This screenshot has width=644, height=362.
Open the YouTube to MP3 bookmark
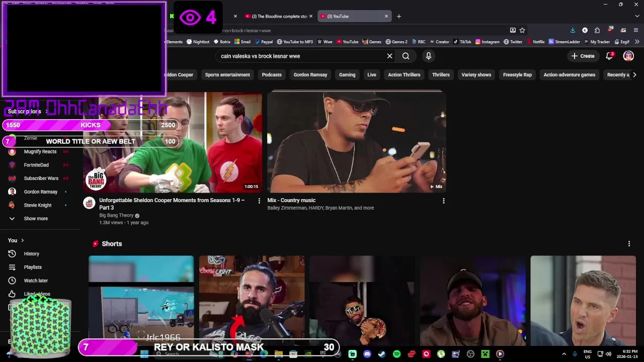294,42
